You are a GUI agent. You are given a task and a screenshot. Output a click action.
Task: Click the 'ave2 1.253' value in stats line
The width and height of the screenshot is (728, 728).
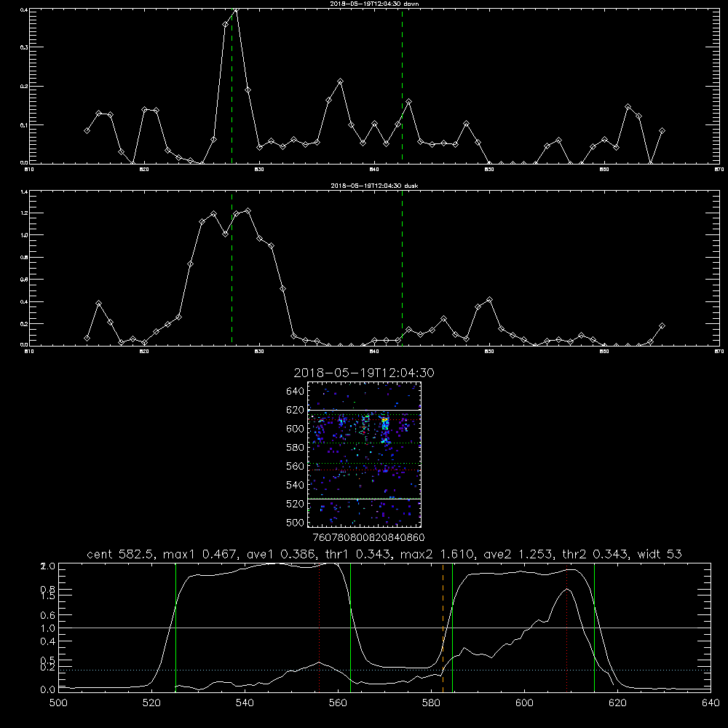tap(518, 554)
